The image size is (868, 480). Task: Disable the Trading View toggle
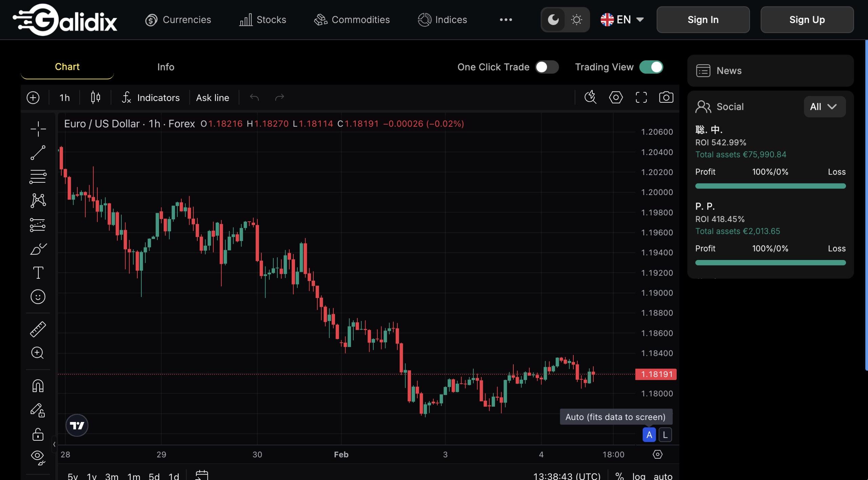tap(651, 67)
